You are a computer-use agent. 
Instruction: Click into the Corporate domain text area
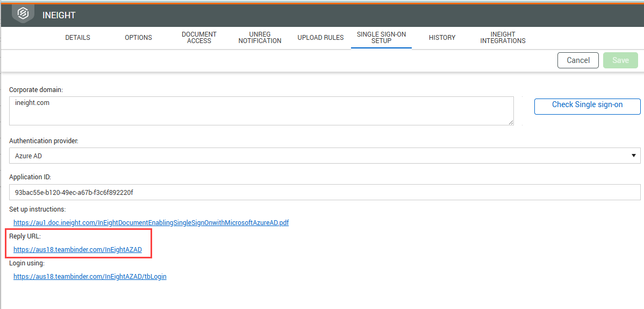261,111
